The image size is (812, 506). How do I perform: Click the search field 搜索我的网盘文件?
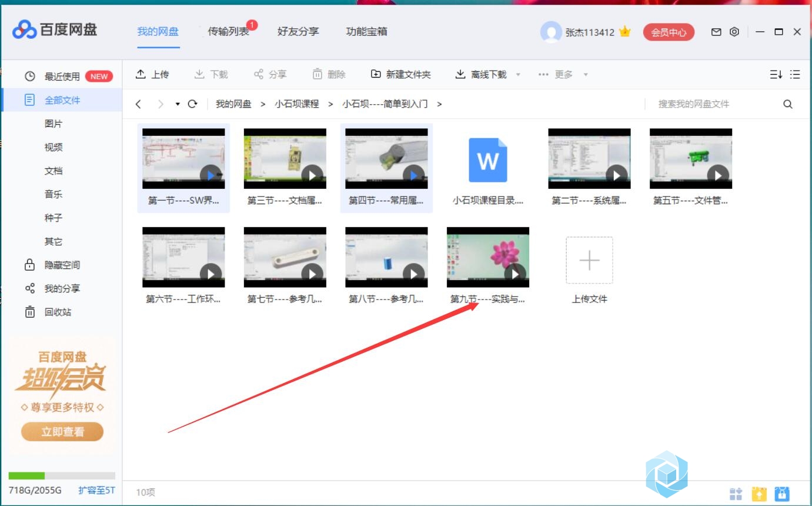(711, 104)
